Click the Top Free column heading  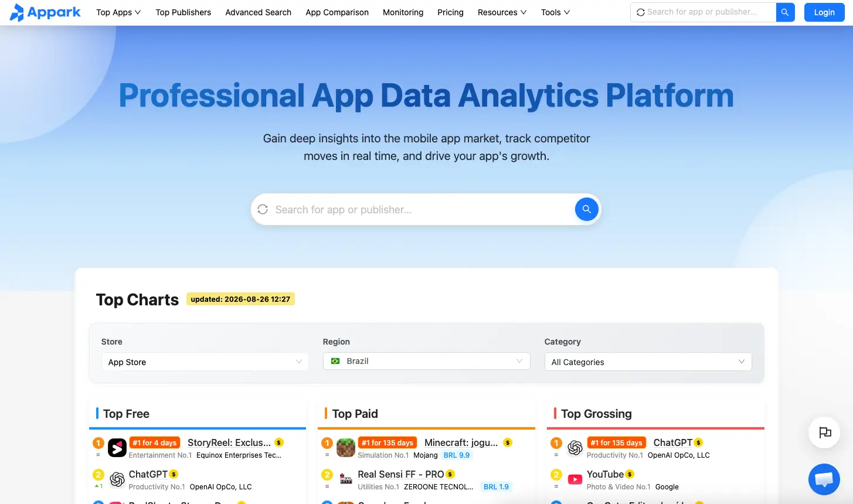click(x=126, y=414)
